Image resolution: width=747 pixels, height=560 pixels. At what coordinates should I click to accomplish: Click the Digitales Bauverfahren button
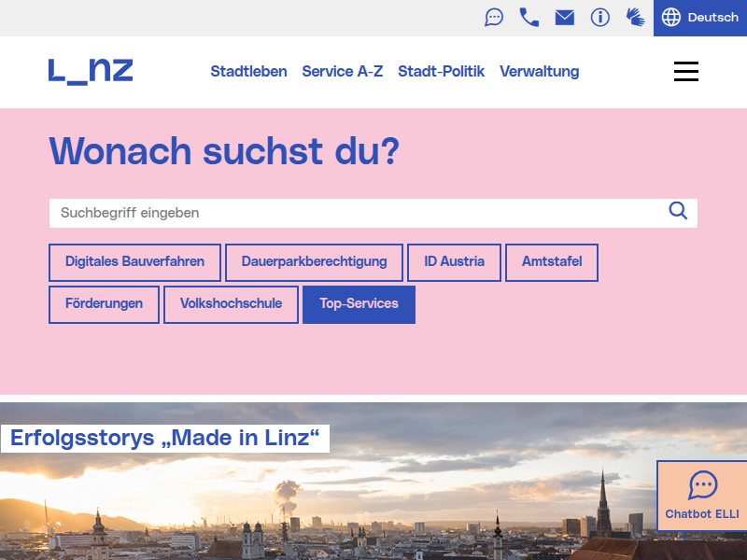(134, 262)
